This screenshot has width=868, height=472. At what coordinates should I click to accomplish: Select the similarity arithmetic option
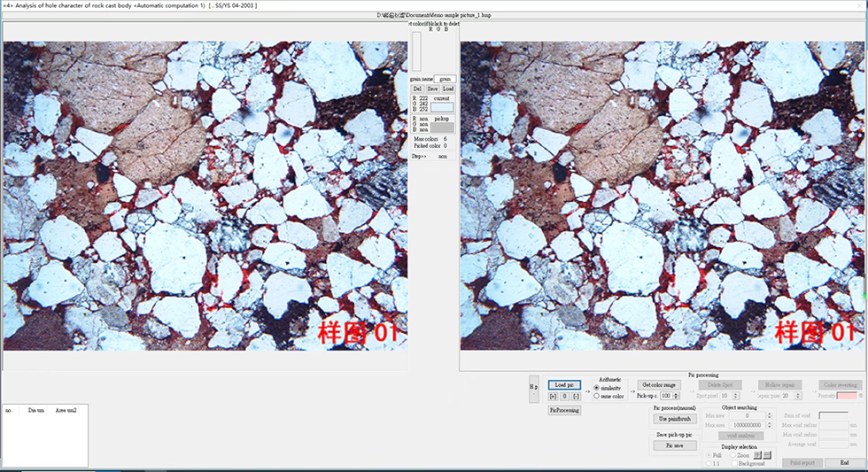(x=597, y=388)
